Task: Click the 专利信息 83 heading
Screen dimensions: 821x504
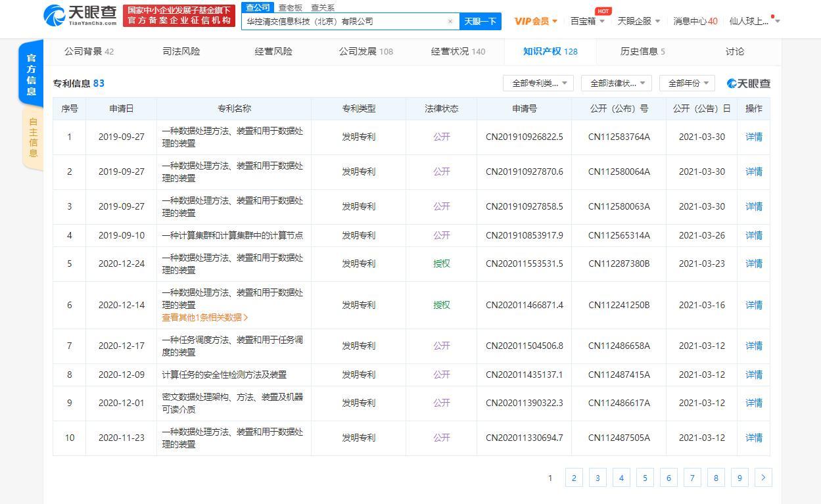Action: click(x=79, y=83)
